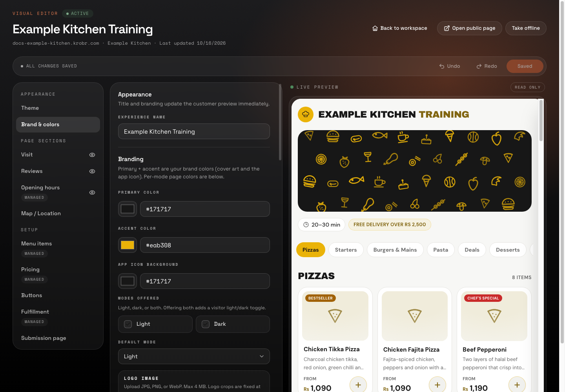Click the home icon beside Back to workspace
Viewport: 565px width, 392px height.
click(x=375, y=28)
